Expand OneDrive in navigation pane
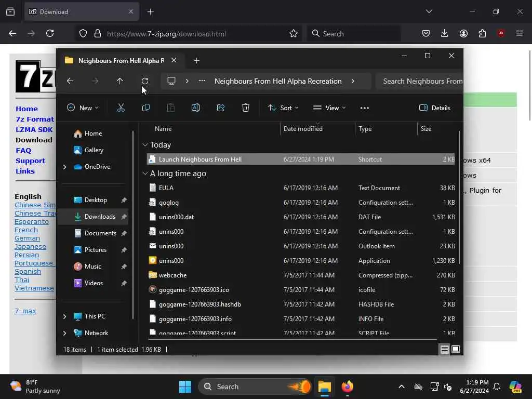 coord(64,167)
